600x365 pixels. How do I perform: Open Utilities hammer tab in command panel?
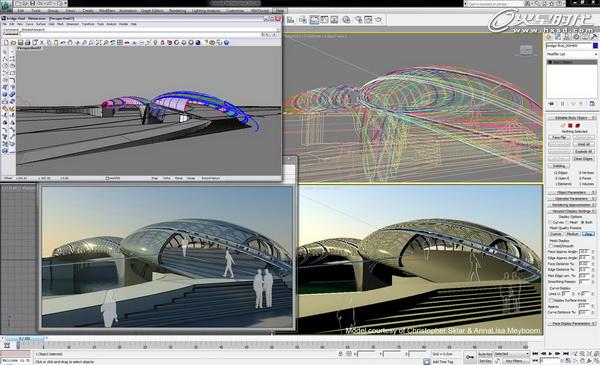click(594, 37)
